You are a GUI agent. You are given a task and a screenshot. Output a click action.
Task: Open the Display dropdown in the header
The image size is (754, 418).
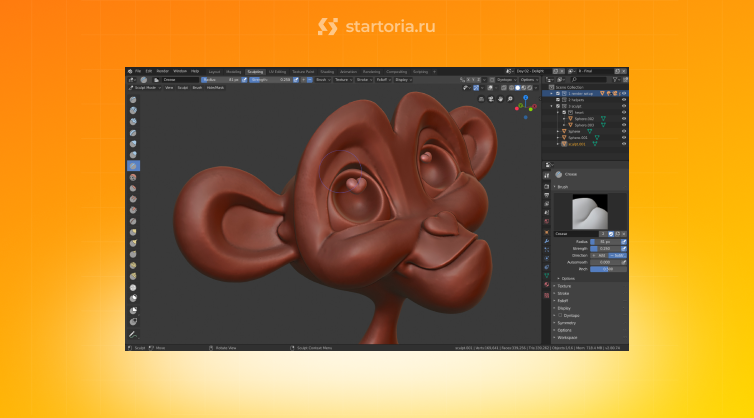tap(403, 80)
